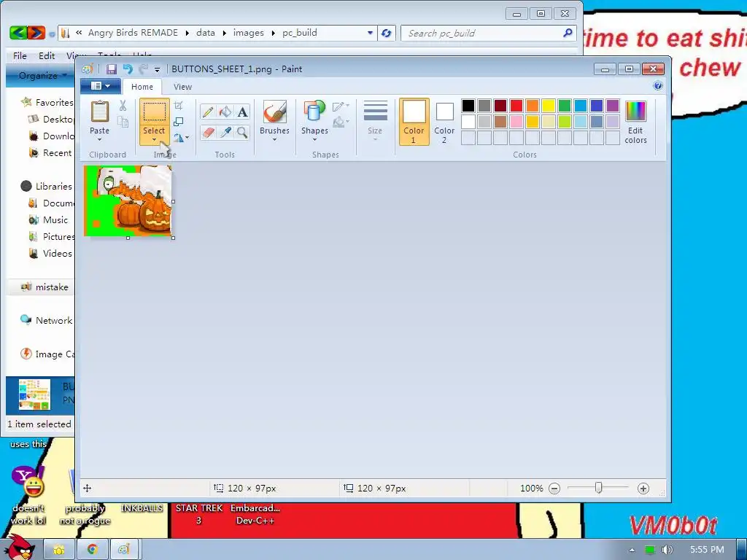
Task: Open the Shapes gallery icon
Action: coord(314,112)
